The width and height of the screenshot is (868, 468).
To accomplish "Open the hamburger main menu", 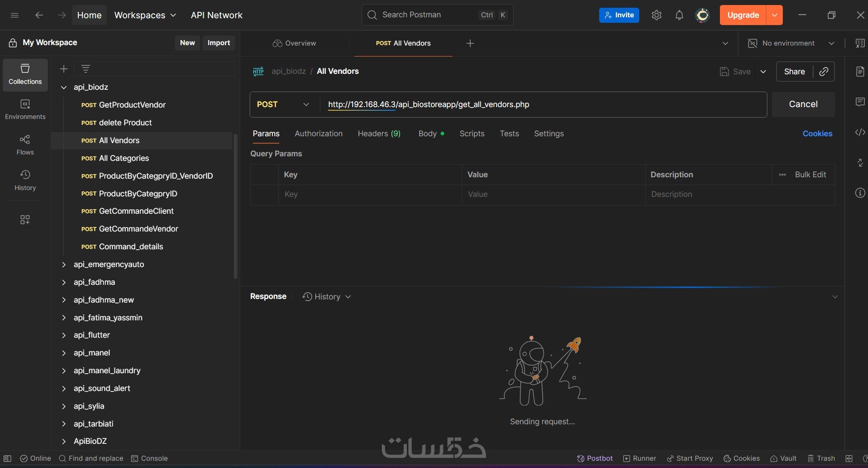I will tap(15, 15).
